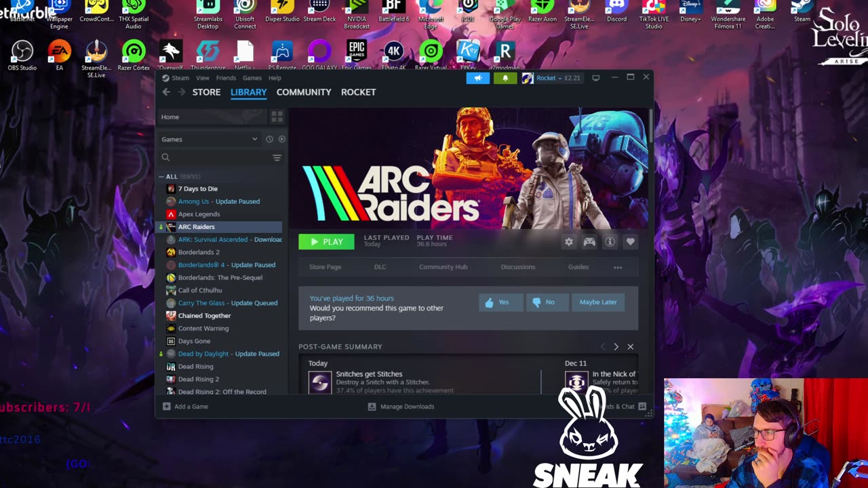Click the Maybe Later button
Viewport: 868px width, 488px height.
point(598,302)
